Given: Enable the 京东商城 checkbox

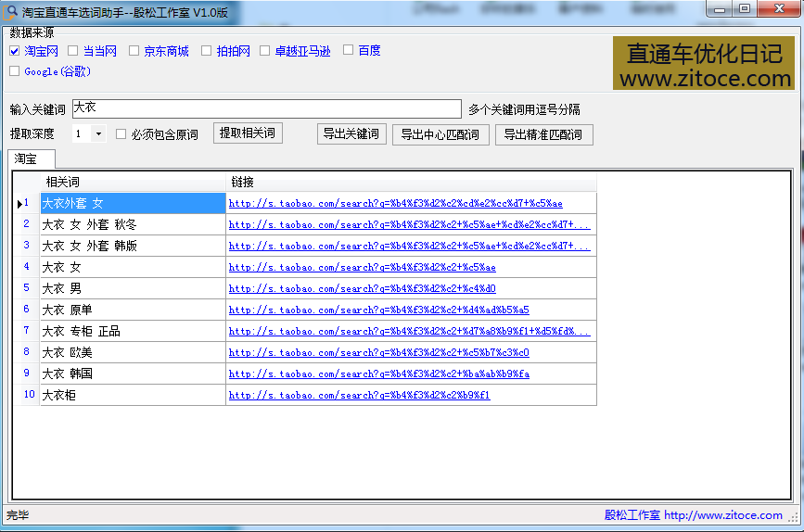Looking at the screenshot, I should 134,51.
